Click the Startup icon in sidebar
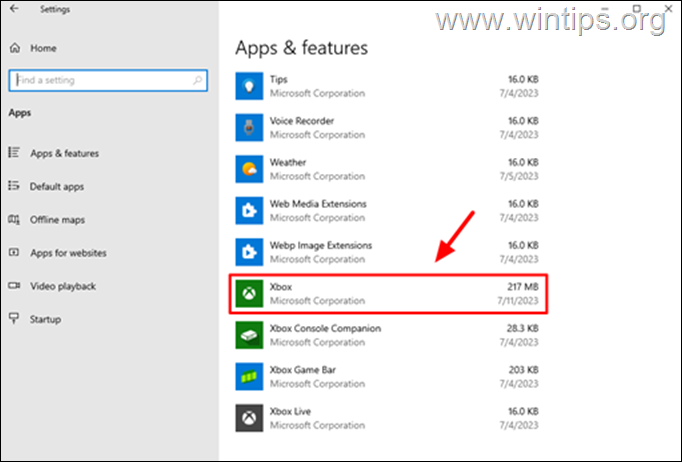This screenshot has width=682, height=462. pos(14,318)
